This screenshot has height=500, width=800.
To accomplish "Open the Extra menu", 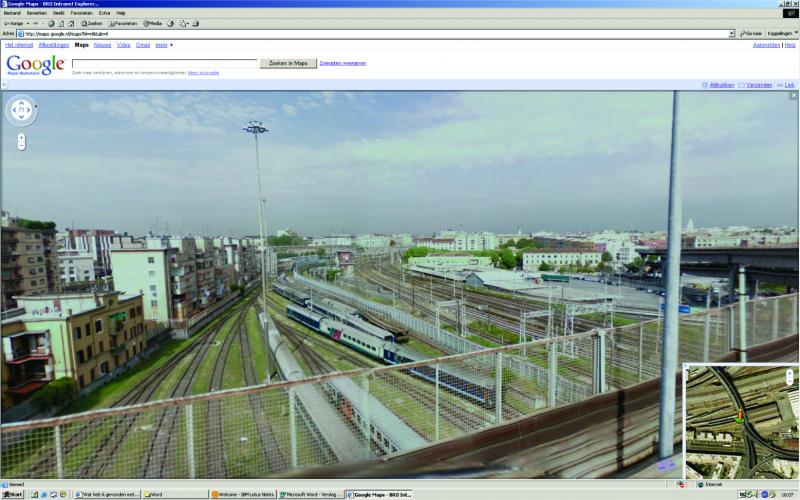I will click(x=104, y=13).
